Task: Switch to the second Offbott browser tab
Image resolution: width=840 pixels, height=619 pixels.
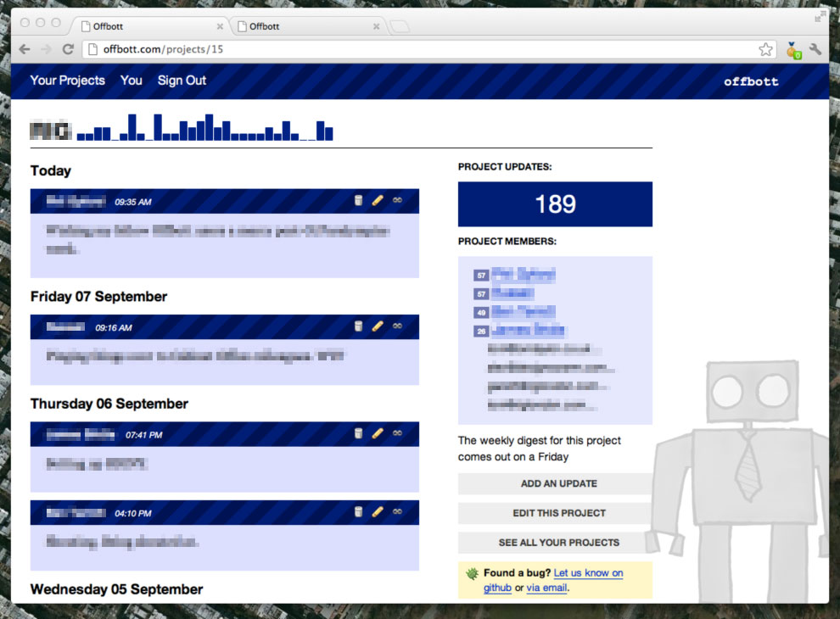Action: [x=305, y=26]
